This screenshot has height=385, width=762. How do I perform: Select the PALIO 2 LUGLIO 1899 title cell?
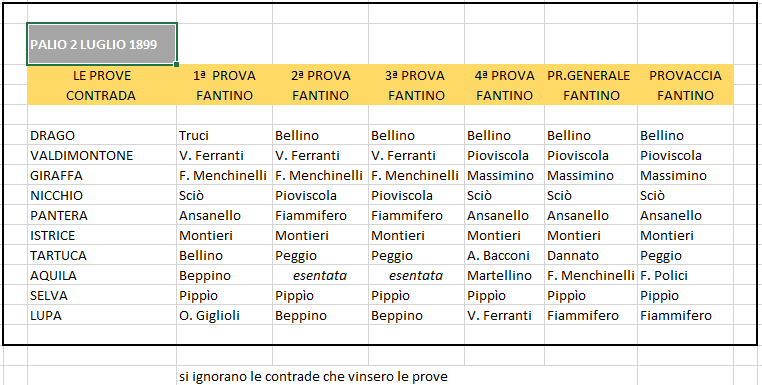point(102,44)
